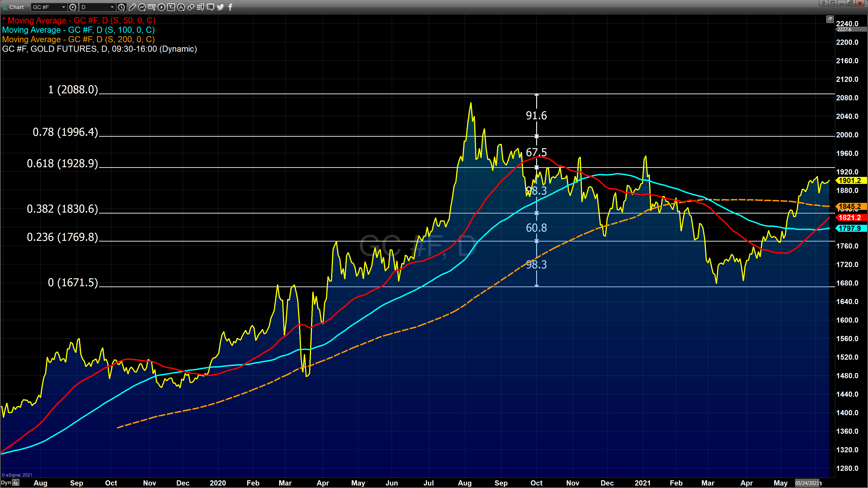Click the text reload T icon
This screenshot has height=488, width=868.
[171, 7]
